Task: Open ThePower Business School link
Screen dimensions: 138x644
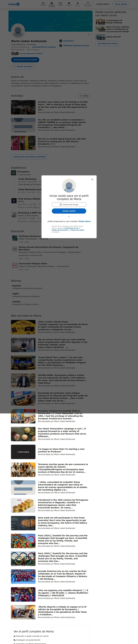Action: coord(76,46)
